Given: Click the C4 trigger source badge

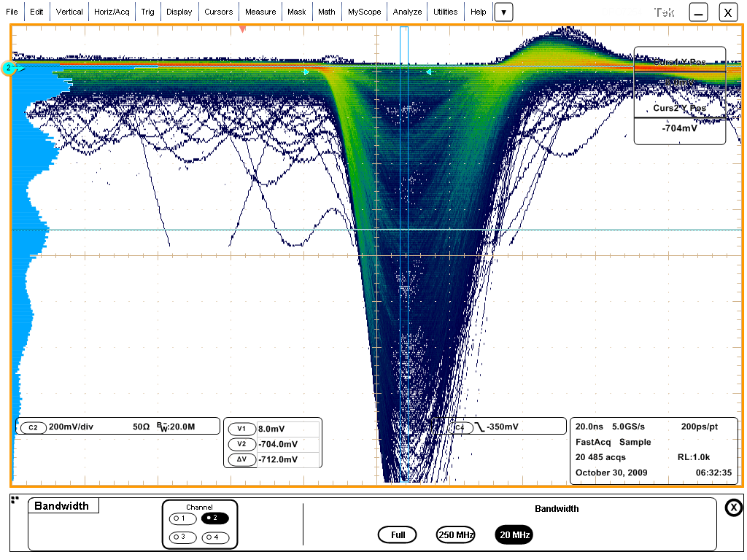Looking at the screenshot, I should coord(460,427).
